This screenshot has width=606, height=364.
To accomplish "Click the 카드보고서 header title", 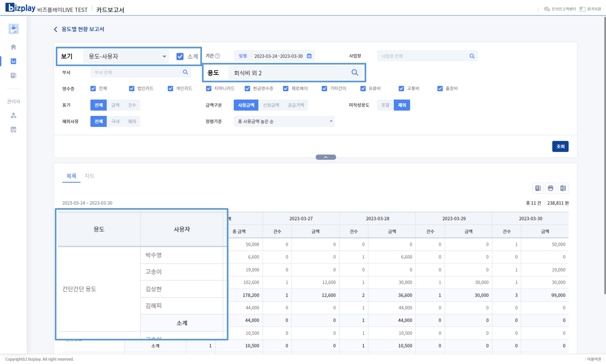I will [110, 10].
